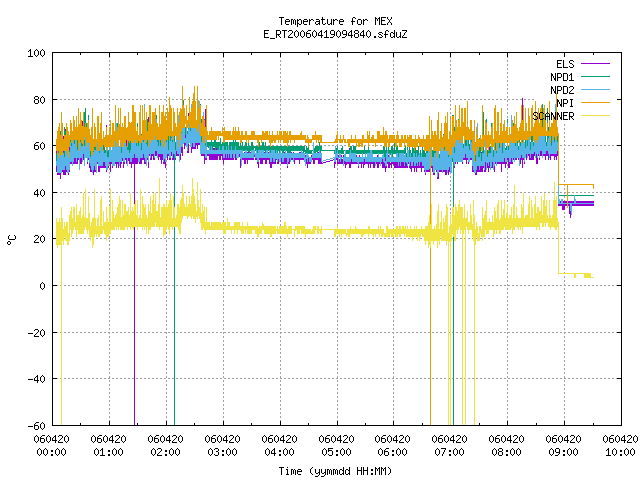
Task: Click the NPI legend label
Action: click(x=565, y=103)
